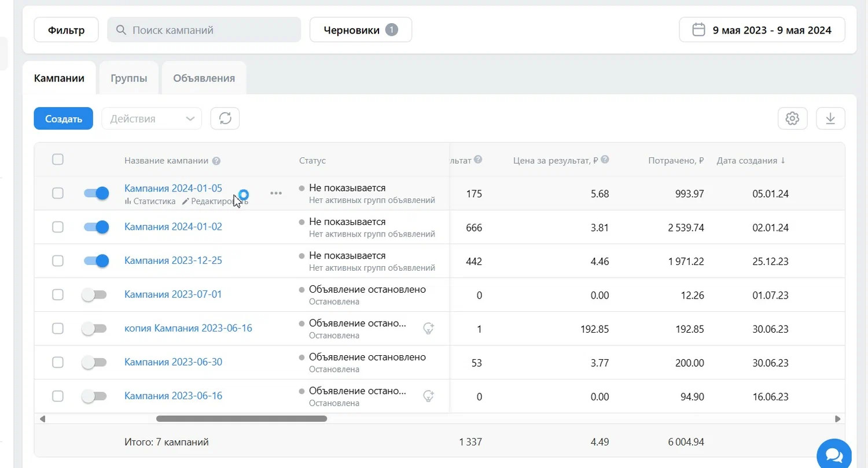This screenshot has height=468, width=868.
Task: Click the result count 666
Action: pyautogui.click(x=474, y=227)
